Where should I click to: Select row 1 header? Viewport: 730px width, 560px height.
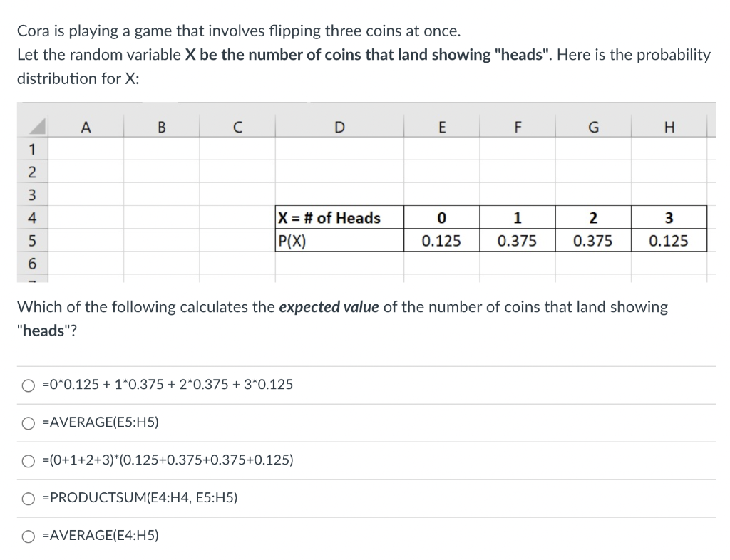coord(32,150)
